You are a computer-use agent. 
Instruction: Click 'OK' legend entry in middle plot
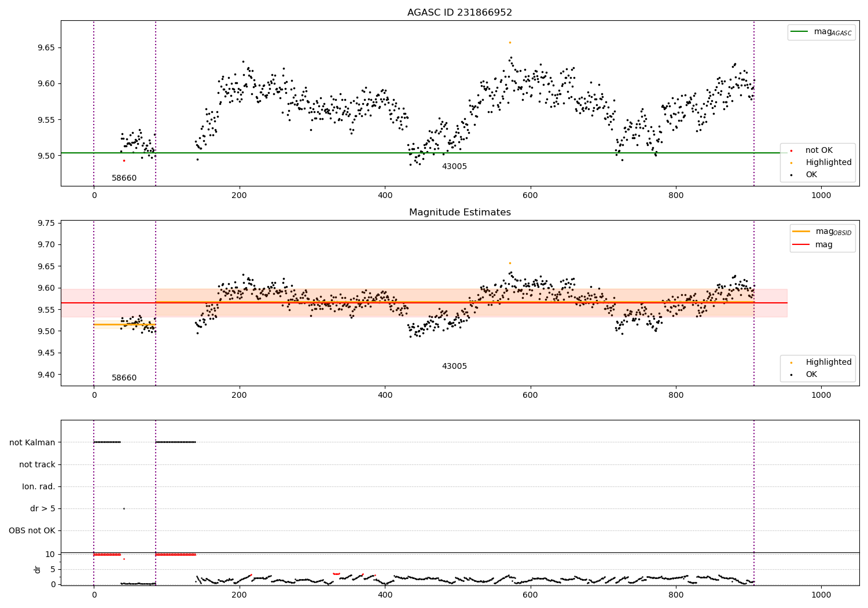(804, 375)
